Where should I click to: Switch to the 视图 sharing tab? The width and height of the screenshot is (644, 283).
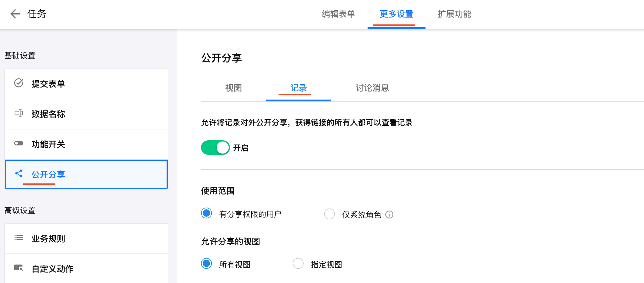click(x=234, y=88)
